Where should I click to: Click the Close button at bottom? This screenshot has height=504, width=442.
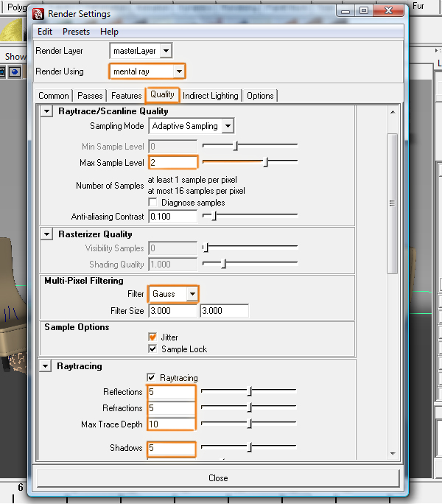coord(218,478)
